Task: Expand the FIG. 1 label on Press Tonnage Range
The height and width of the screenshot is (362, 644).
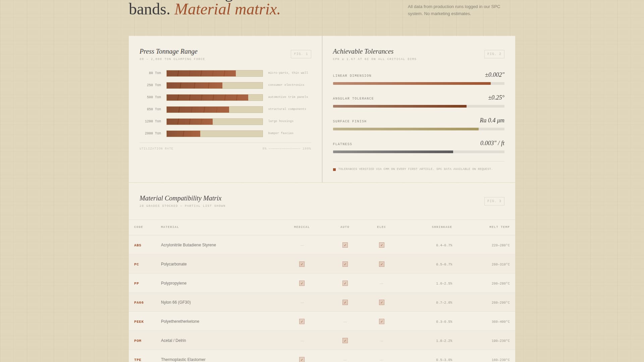Action: pyautogui.click(x=301, y=54)
